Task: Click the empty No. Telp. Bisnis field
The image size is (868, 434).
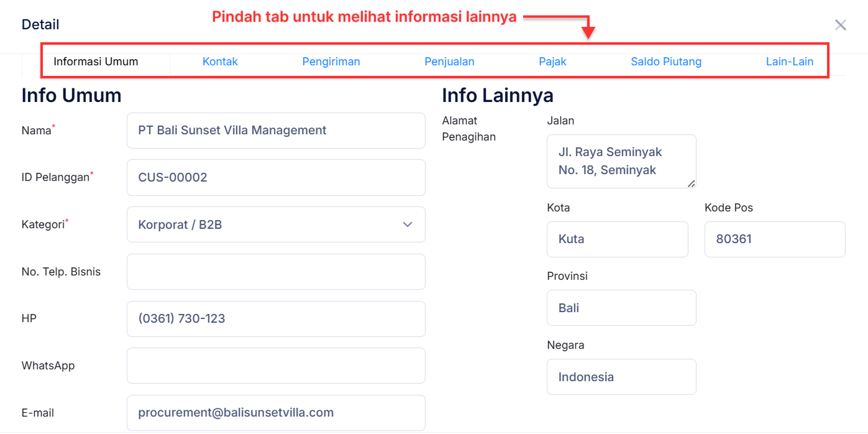Action: [276, 272]
